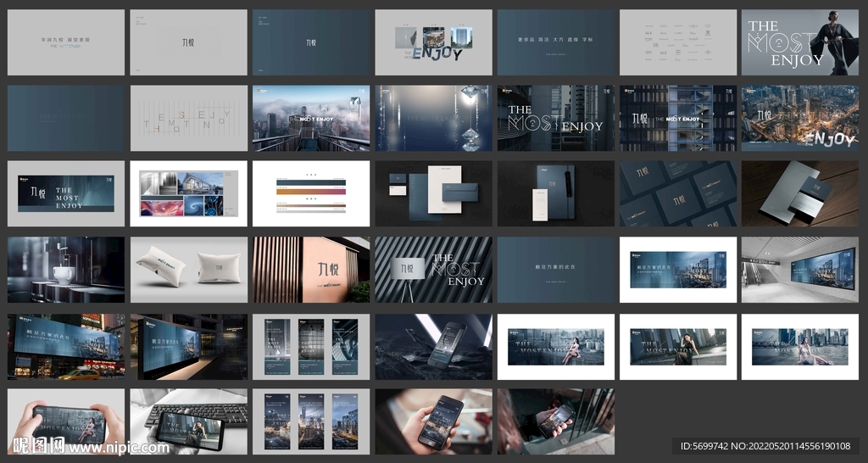The width and height of the screenshot is (868, 463).
Task: Select the coffee mug mockup thumbnail
Action: [x=66, y=270]
